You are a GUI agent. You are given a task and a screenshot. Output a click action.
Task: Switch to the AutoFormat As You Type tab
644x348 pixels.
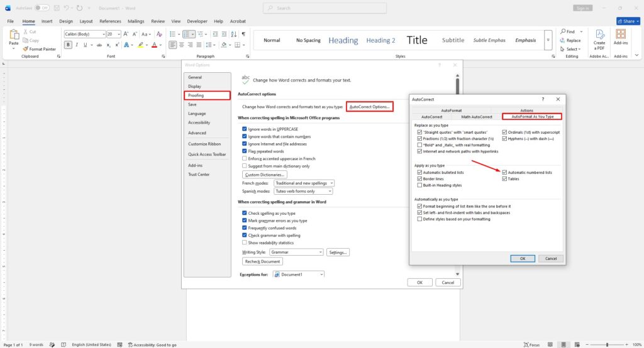pyautogui.click(x=532, y=117)
